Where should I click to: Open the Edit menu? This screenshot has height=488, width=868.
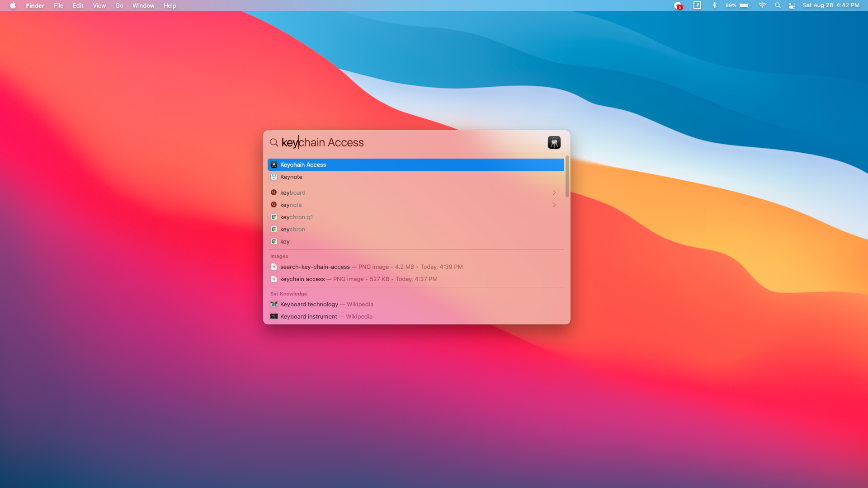tap(78, 5)
